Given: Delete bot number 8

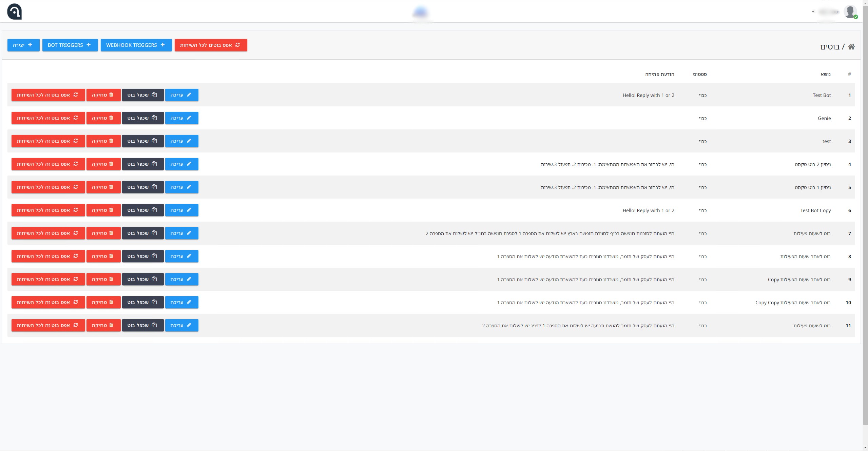Looking at the screenshot, I should [x=103, y=257].
